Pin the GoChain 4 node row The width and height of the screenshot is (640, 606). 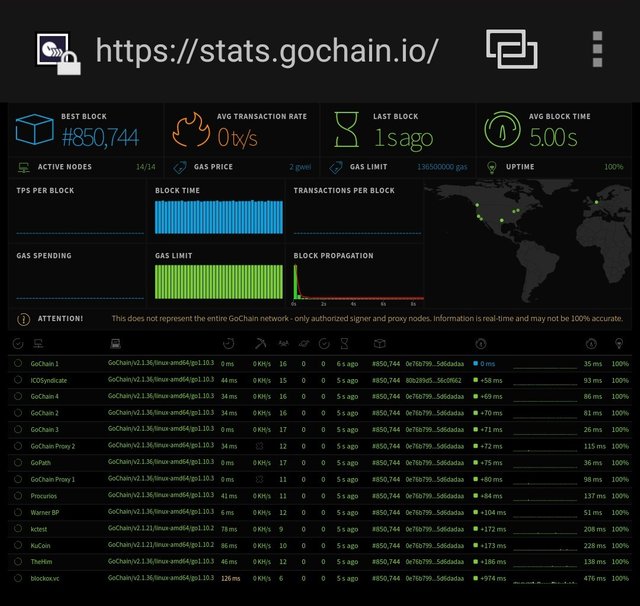(x=18, y=396)
